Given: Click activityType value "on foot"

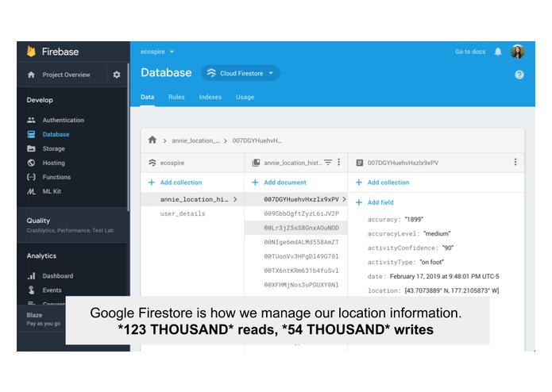Looking at the screenshot, I should coord(431,262).
